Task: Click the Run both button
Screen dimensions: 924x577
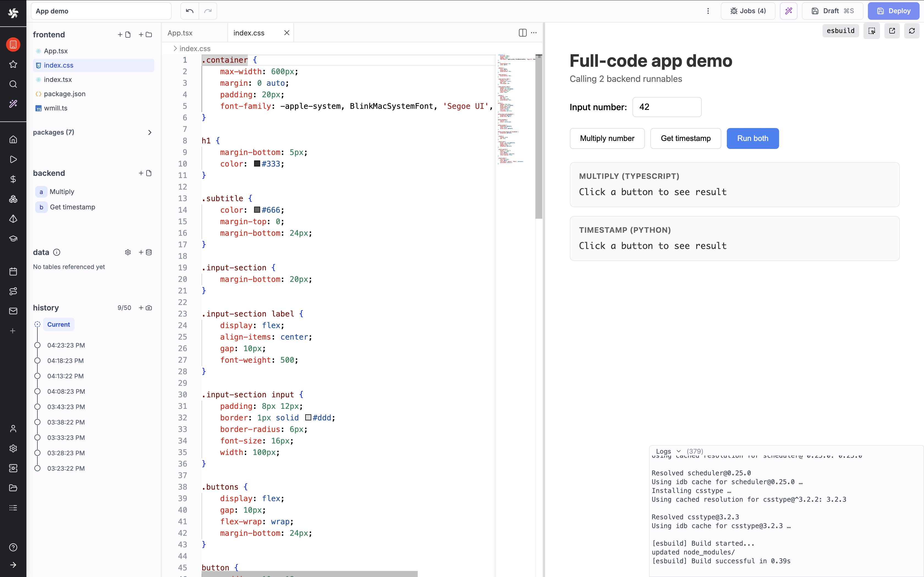Action: [x=752, y=138]
